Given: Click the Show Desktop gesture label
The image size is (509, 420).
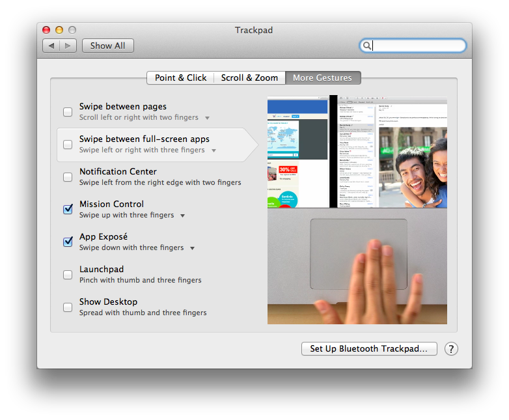Looking at the screenshot, I should [109, 301].
